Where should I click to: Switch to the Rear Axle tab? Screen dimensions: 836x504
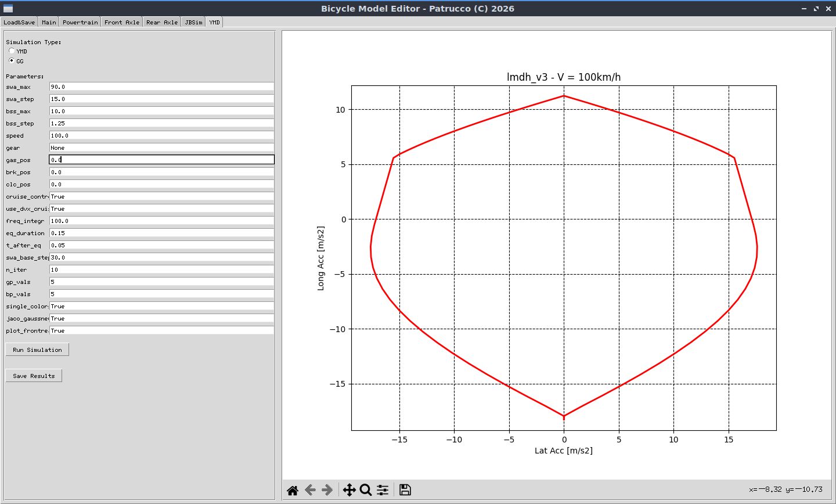[162, 22]
